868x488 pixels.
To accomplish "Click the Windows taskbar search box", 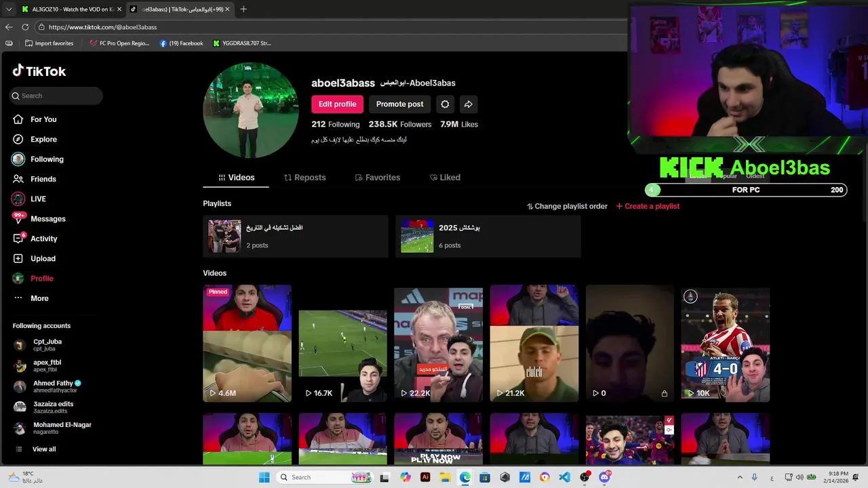I will coord(325,477).
